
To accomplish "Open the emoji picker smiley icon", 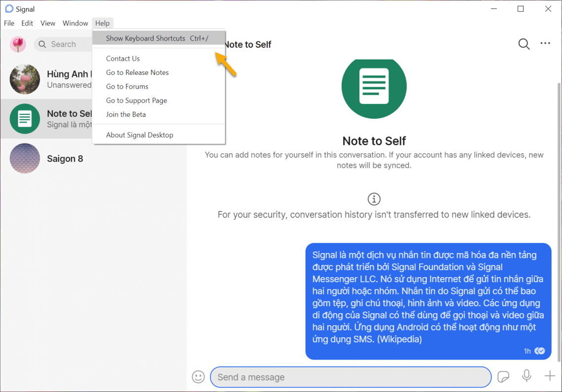I will 198,377.
